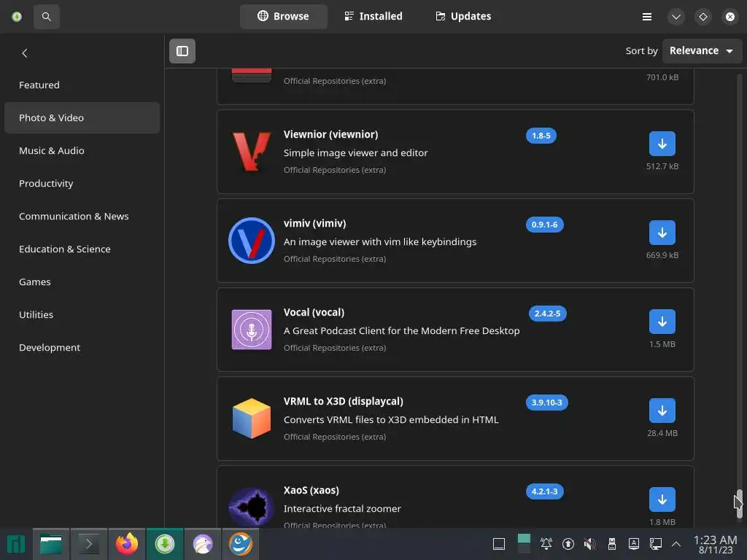Click the Vocal purple microphone icon
747x560 pixels.
click(x=252, y=330)
